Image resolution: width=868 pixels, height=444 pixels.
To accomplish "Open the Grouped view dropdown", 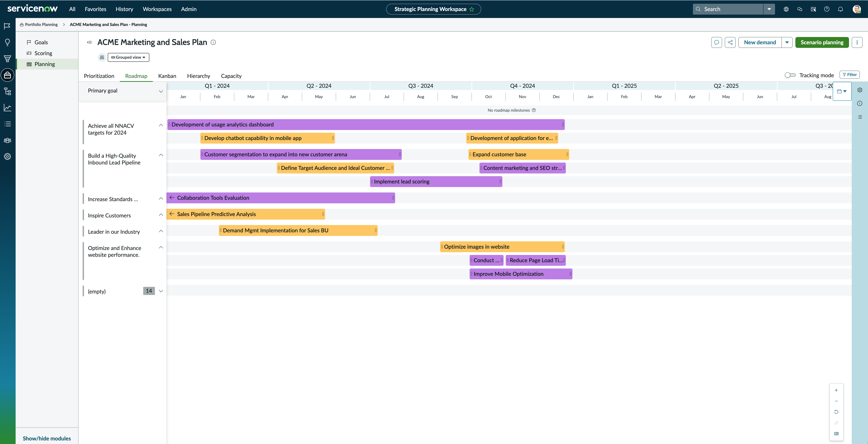I will (128, 57).
